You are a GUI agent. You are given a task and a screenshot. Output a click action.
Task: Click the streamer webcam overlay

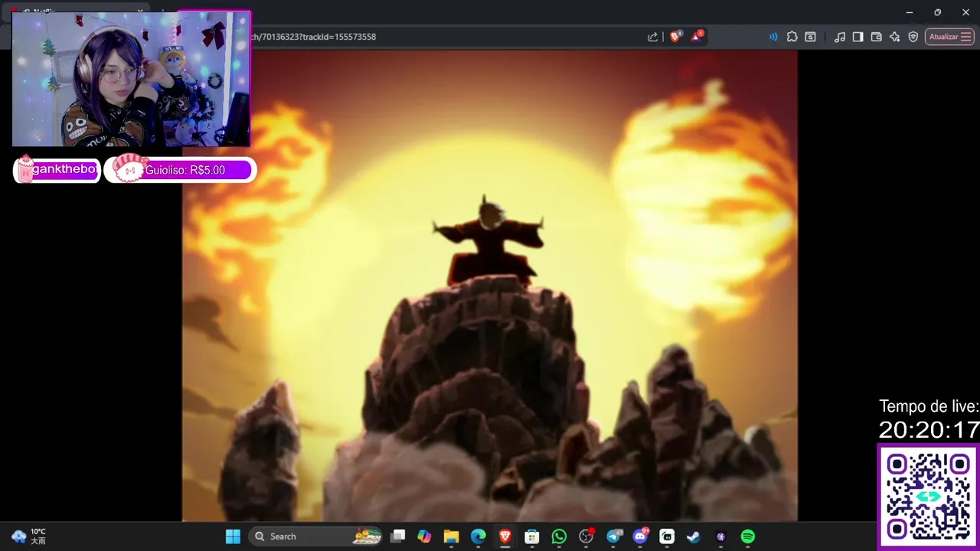point(131,79)
